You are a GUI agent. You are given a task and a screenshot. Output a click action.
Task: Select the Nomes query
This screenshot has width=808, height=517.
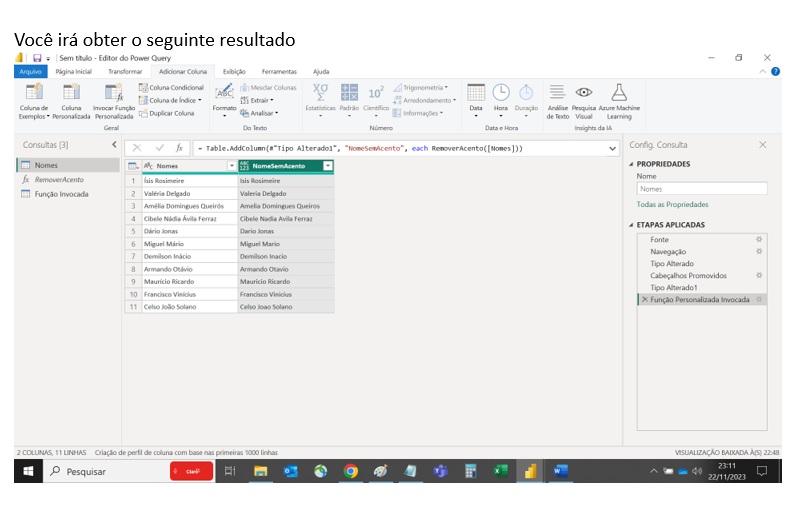pyautogui.click(x=69, y=165)
